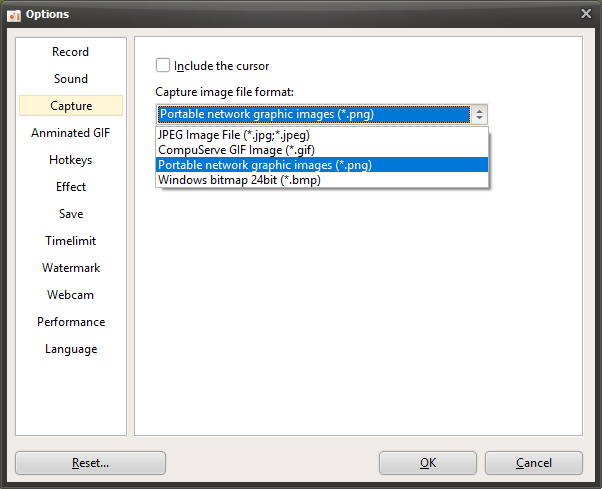Click the app icon in title bar
Screen dimensions: 602x489
(15, 13)
